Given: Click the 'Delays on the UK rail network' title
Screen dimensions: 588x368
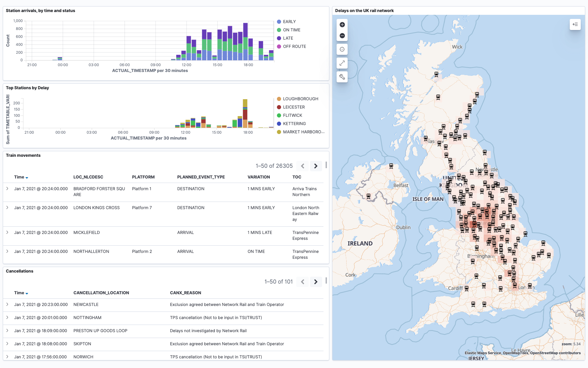Looking at the screenshot, I should tap(365, 11).
